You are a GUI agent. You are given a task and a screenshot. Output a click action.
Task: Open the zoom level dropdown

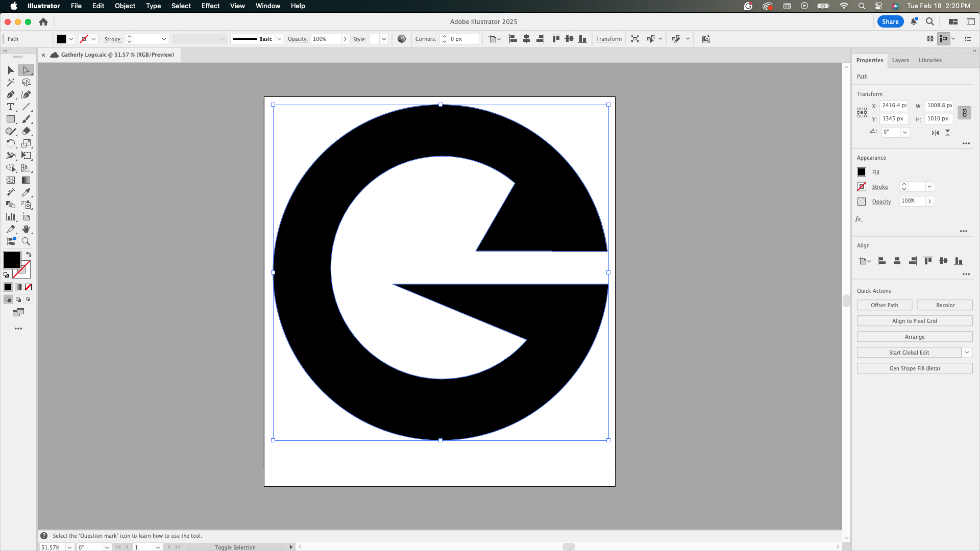click(69, 547)
